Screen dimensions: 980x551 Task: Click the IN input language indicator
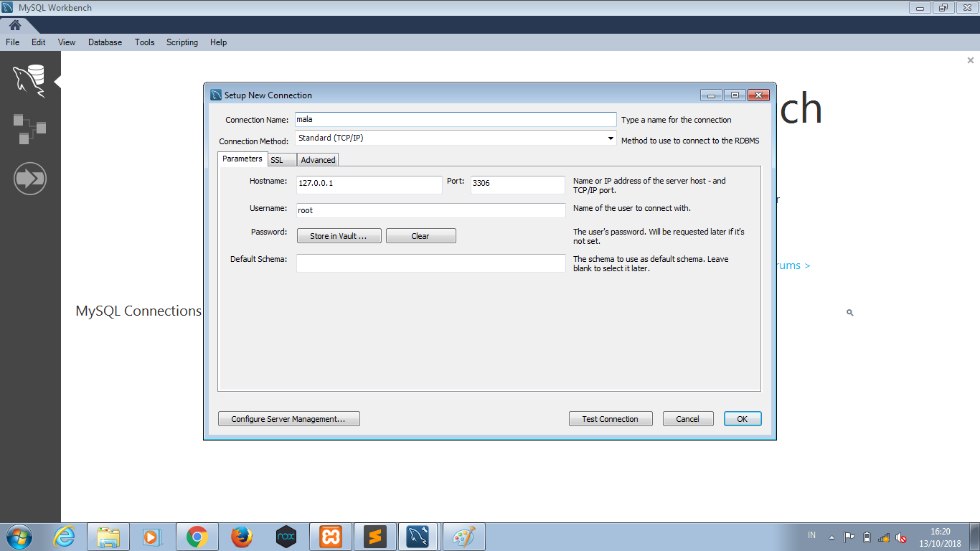tap(811, 535)
